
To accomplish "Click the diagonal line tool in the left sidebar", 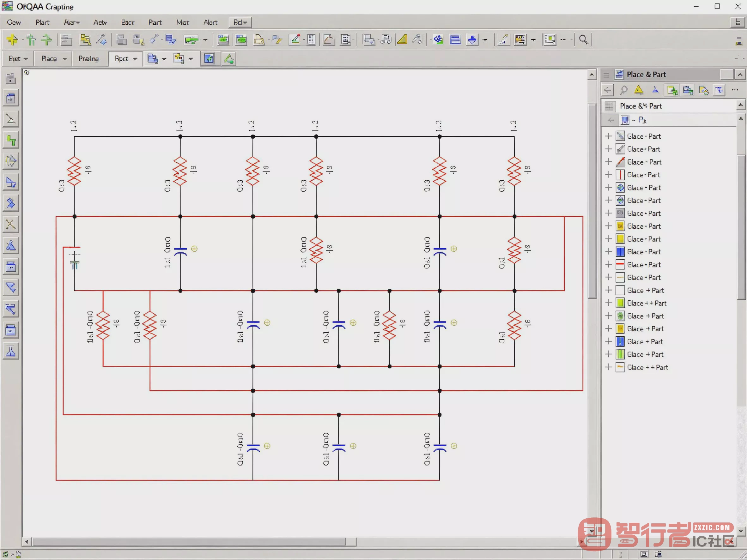I will (11, 119).
